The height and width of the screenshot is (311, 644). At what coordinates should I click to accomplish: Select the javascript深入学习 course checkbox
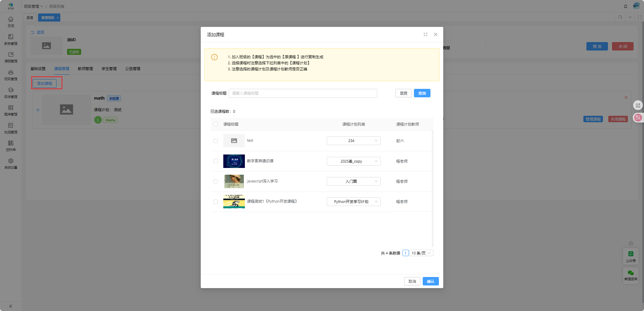pyautogui.click(x=216, y=181)
